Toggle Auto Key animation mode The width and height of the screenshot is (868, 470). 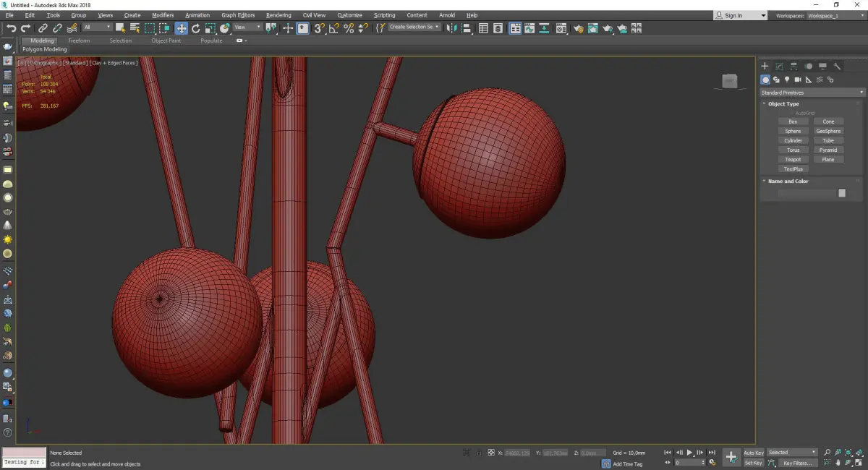[x=753, y=453]
